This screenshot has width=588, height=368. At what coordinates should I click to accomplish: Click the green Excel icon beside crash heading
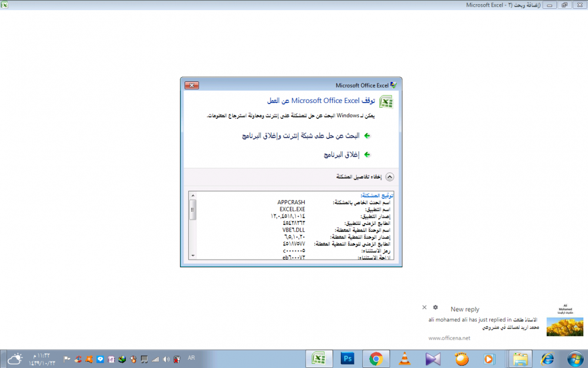(386, 102)
